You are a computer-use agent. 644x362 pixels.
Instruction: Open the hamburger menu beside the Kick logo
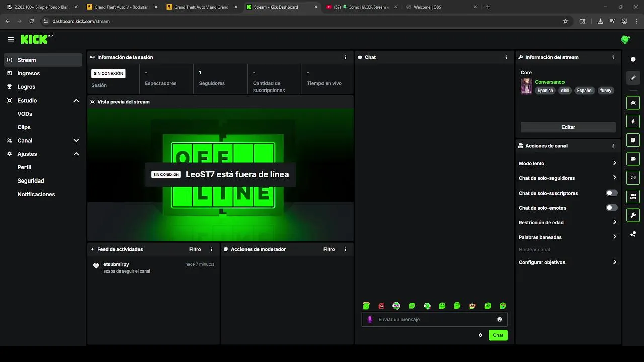pos(11,39)
